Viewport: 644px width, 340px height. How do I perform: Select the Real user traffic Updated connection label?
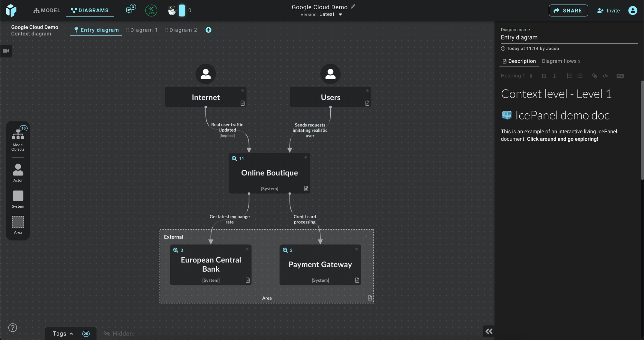click(x=227, y=130)
